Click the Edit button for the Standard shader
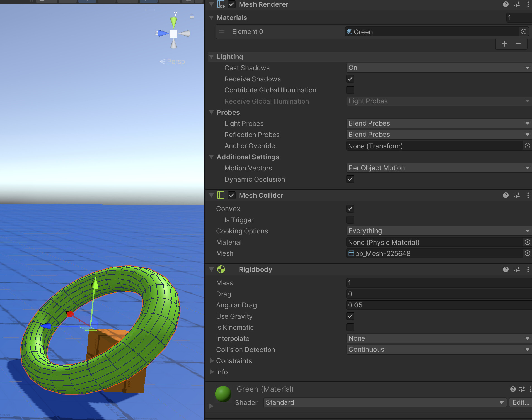532x420 pixels. click(520, 402)
